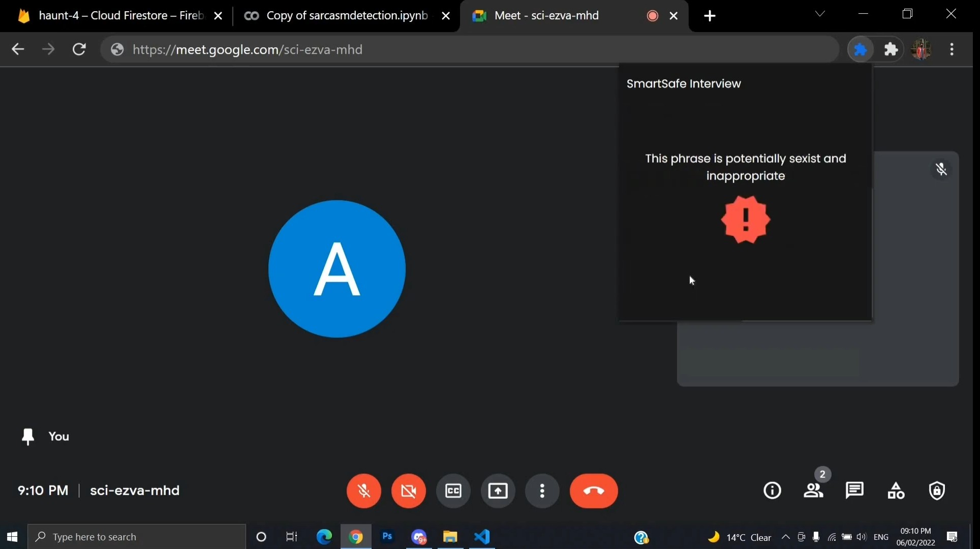Viewport: 980px width, 549px height.
Task: Click the blue SmartSafe extension icon
Action: (861, 49)
